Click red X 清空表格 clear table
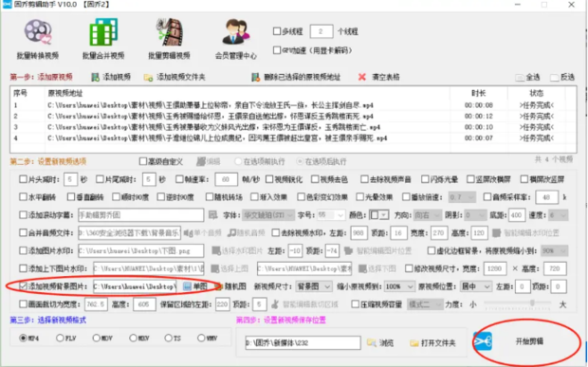The width and height of the screenshot is (588, 367). coord(362,77)
